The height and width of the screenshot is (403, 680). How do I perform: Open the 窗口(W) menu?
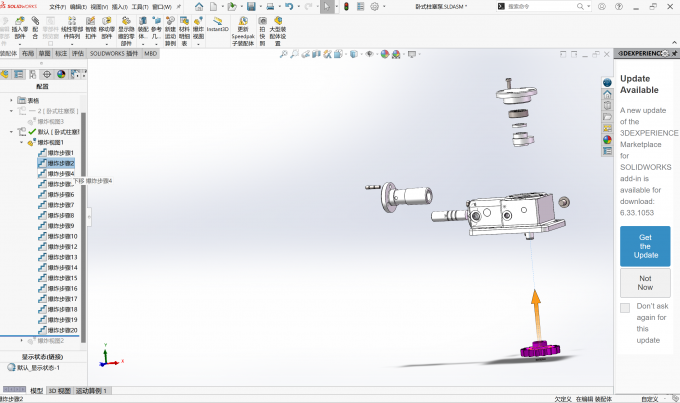[x=161, y=7]
